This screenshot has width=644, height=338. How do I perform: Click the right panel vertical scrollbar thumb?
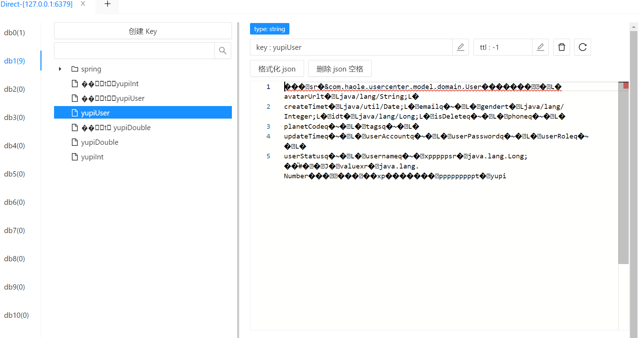pyautogui.click(x=634, y=184)
